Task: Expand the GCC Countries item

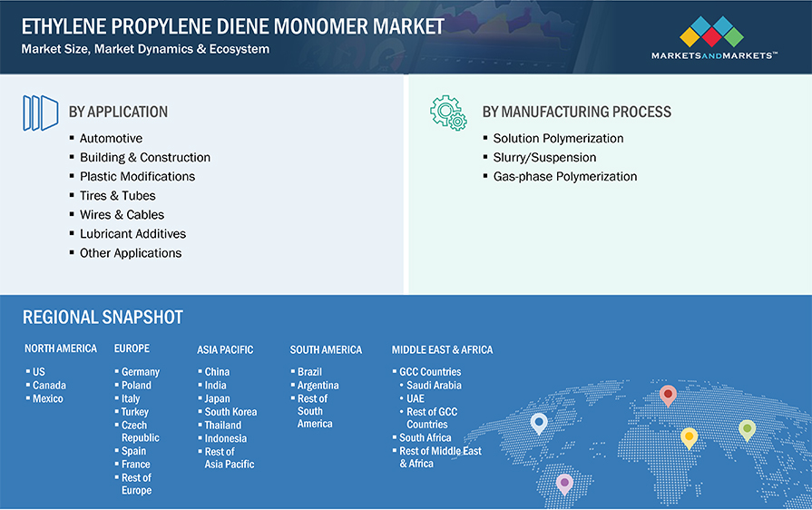Action: coord(430,372)
